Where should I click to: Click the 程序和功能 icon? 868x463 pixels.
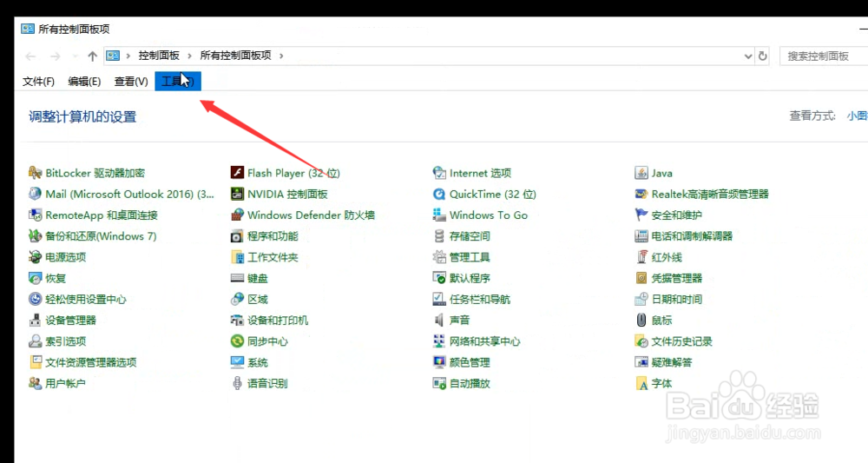click(237, 236)
